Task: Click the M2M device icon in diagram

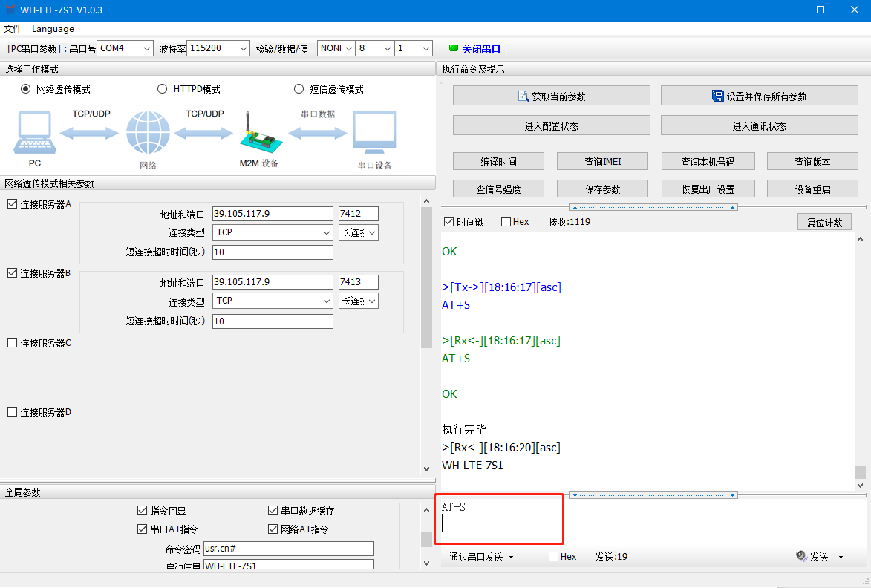Action: [x=258, y=133]
